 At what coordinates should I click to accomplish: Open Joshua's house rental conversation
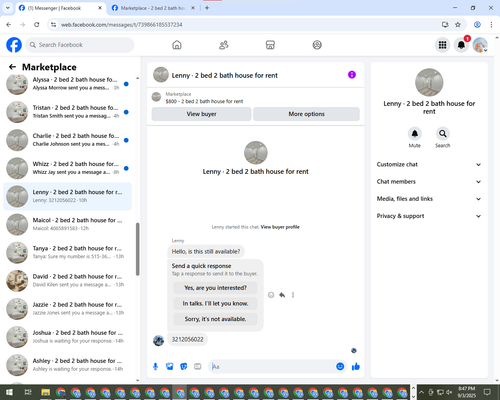[67, 337]
